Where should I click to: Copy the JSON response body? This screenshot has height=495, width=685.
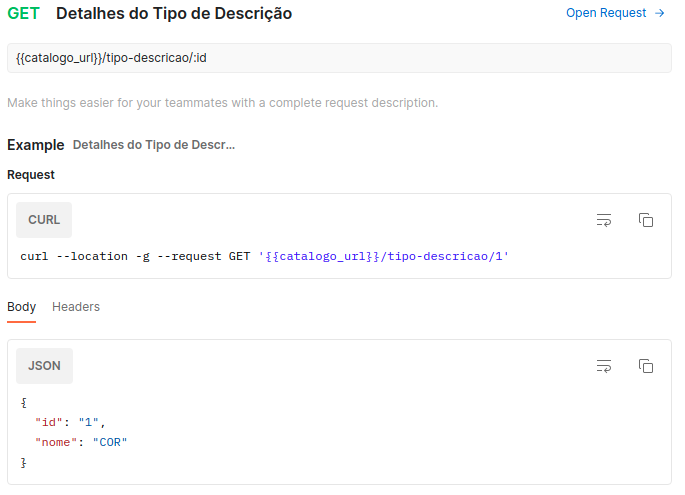[646, 366]
